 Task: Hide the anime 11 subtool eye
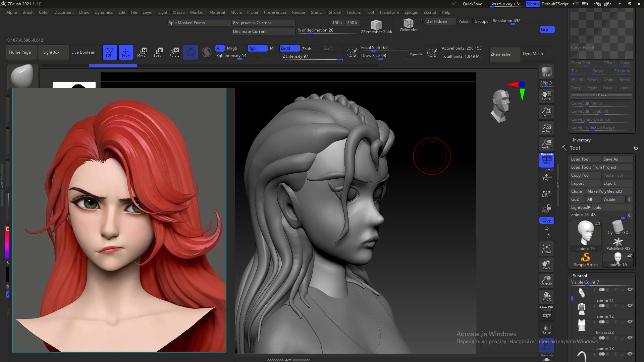click(x=630, y=290)
